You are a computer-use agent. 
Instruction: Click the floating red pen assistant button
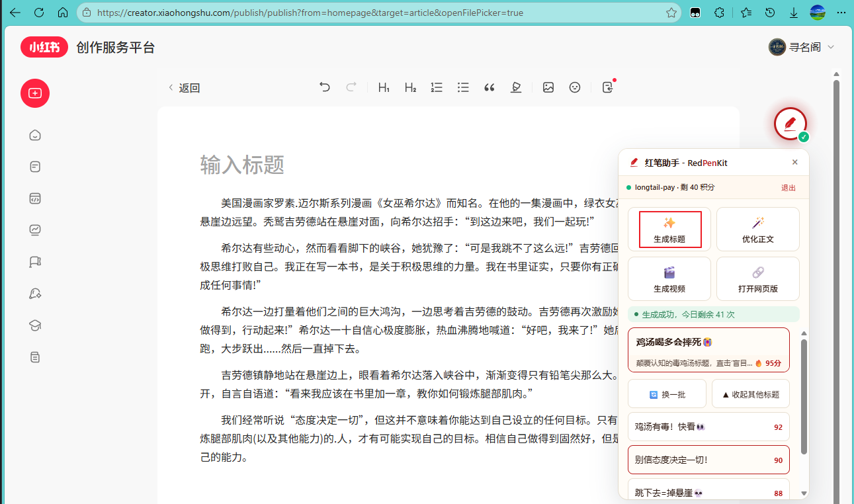click(x=790, y=124)
